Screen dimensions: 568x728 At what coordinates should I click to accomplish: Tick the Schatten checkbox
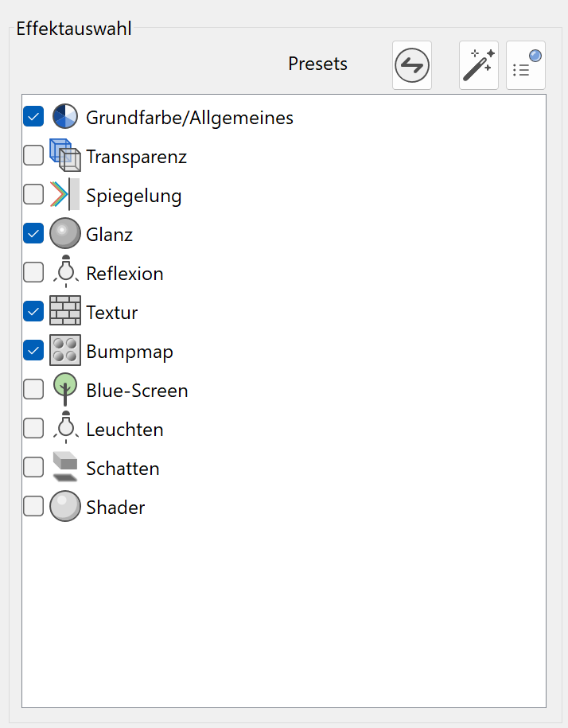click(33, 467)
